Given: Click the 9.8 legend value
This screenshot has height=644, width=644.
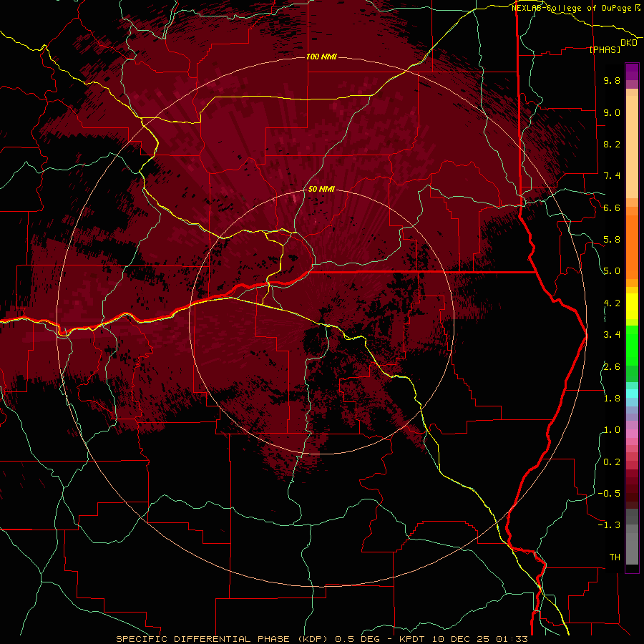Looking at the screenshot, I should pyautogui.click(x=612, y=80).
